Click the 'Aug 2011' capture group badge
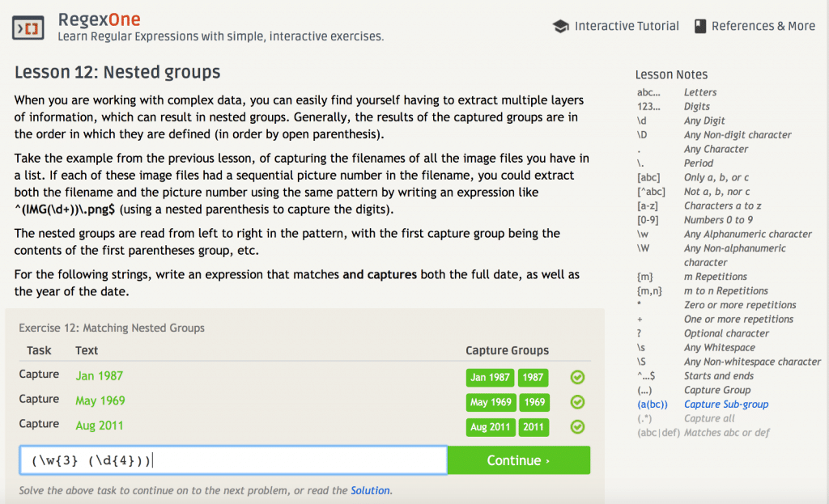The width and height of the screenshot is (829, 504). pyautogui.click(x=490, y=427)
